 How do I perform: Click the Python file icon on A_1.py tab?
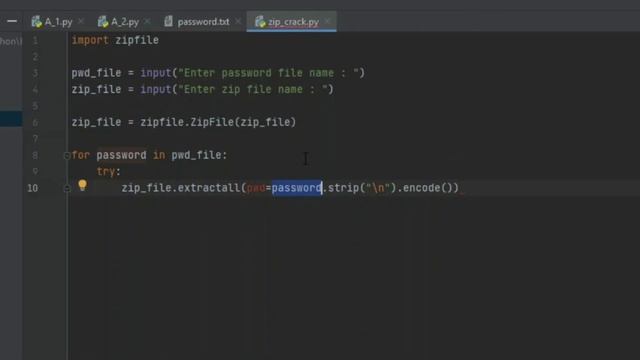pos(37,22)
